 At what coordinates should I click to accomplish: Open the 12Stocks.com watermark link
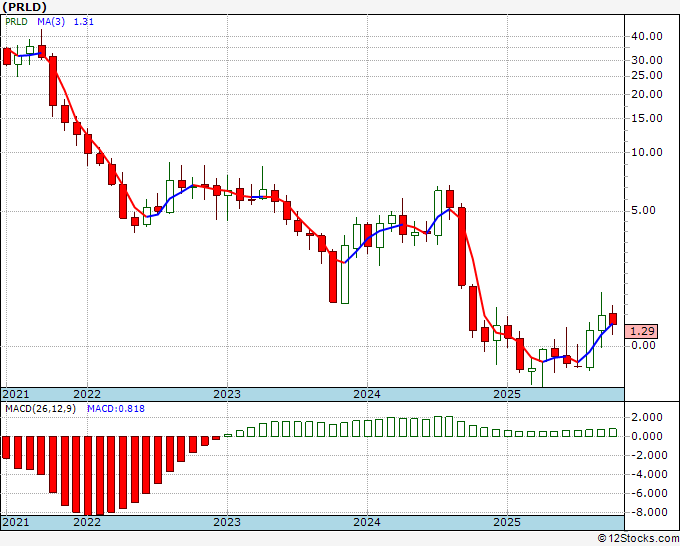click(x=638, y=539)
